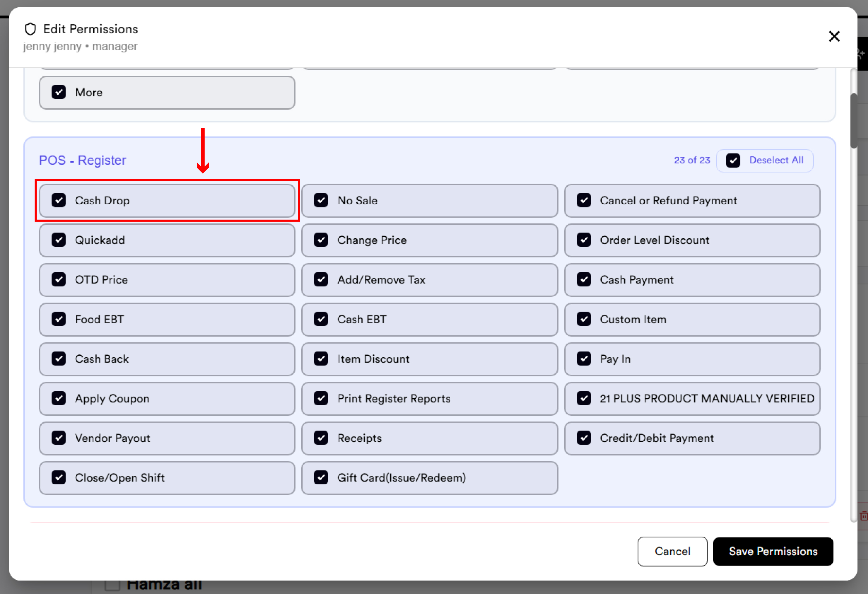Click the shield icon beside Edit Permissions
868x594 pixels.
(x=30, y=29)
